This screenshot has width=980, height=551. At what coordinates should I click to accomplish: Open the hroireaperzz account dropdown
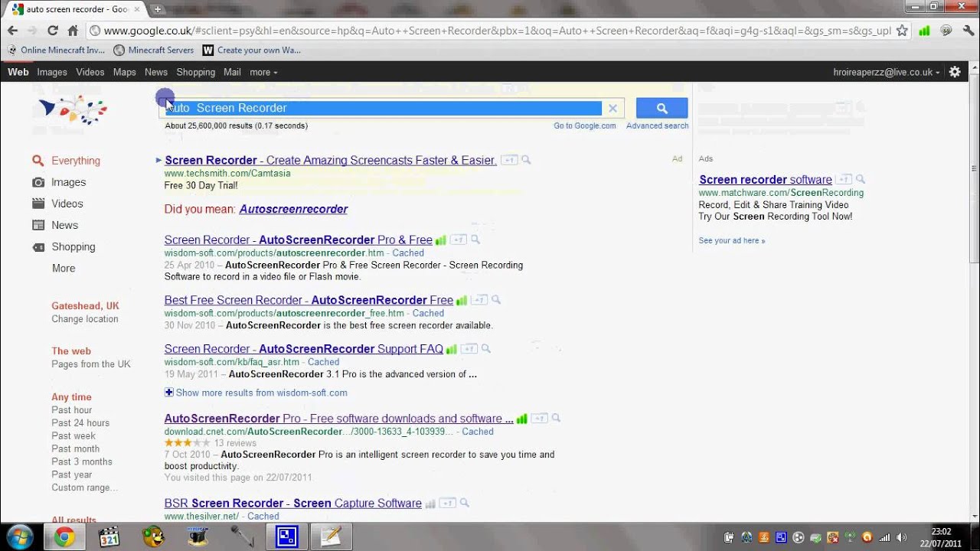pyautogui.click(x=887, y=72)
